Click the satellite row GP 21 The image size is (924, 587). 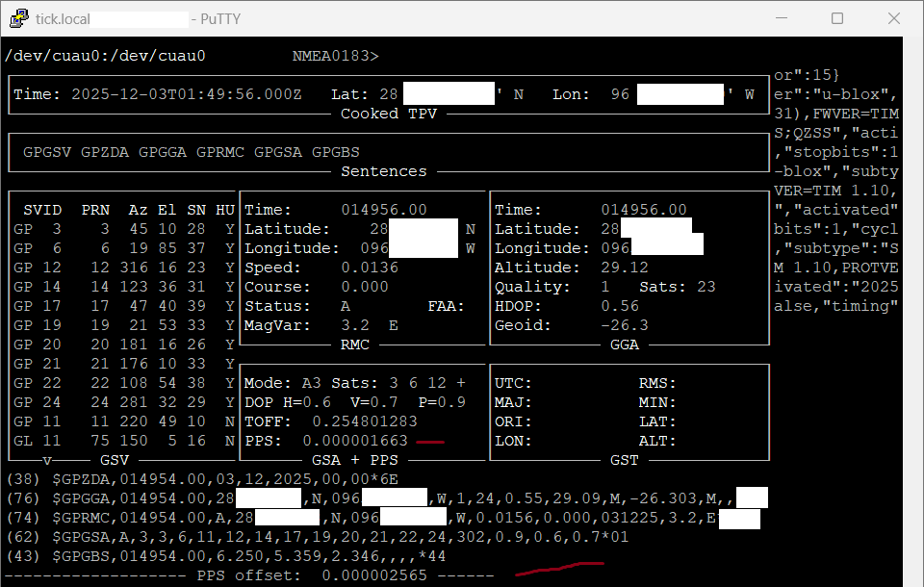tap(124, 364)
